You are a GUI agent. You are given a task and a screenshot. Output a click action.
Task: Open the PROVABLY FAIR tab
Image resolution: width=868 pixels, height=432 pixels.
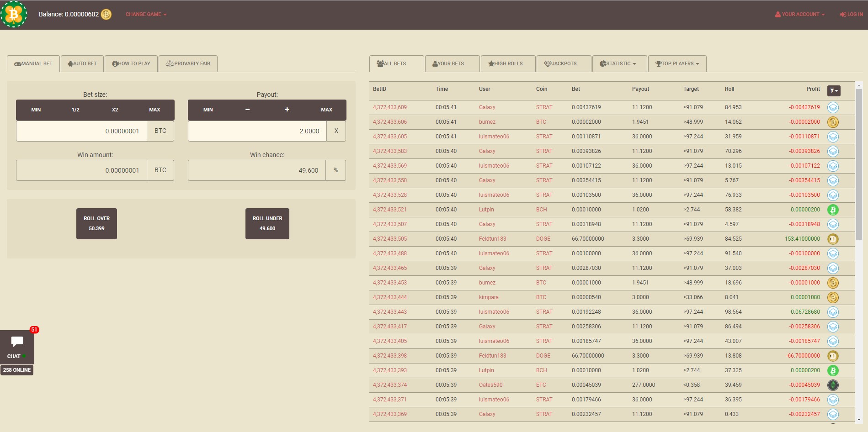188,63
